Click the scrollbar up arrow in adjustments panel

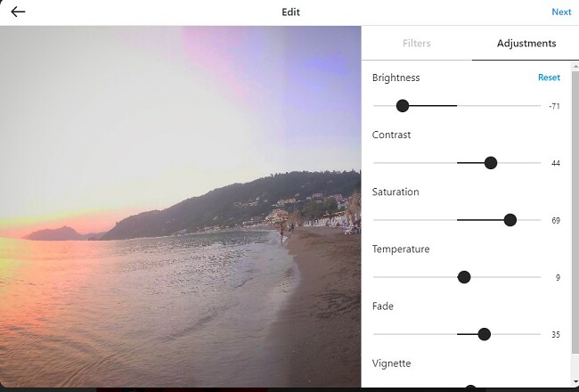(575, 67)
